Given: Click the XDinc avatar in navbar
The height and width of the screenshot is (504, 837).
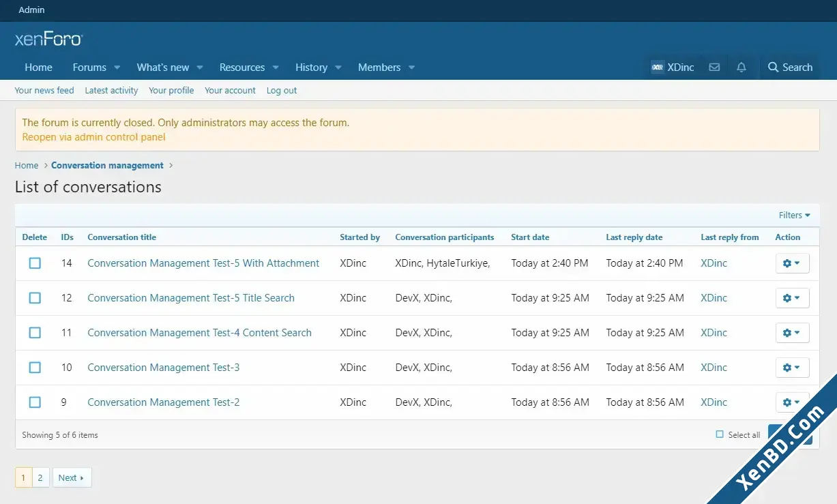Looking at the screenshot, I should pos(658,68).
